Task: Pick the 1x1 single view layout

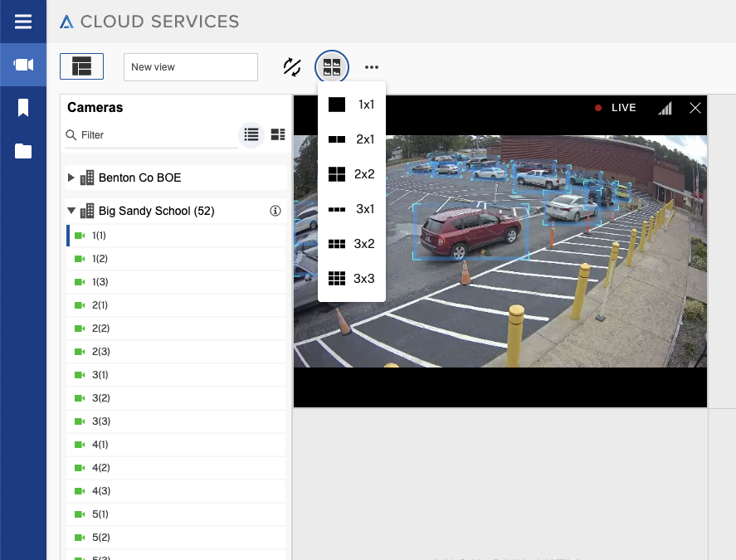Action: pos(352,105)
